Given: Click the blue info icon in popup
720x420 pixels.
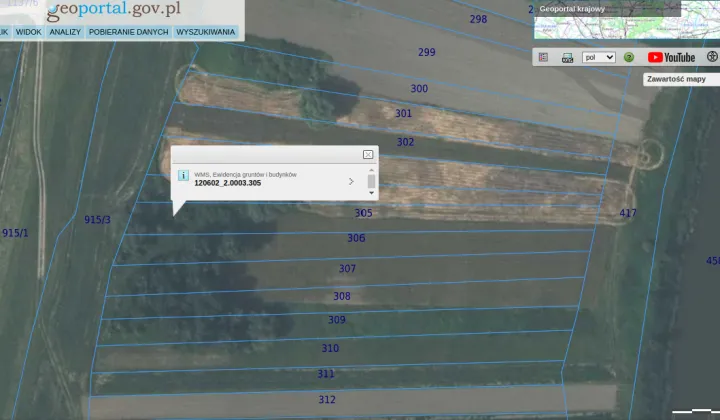Looking at the screenshot, I should click(x=183, y=175).
